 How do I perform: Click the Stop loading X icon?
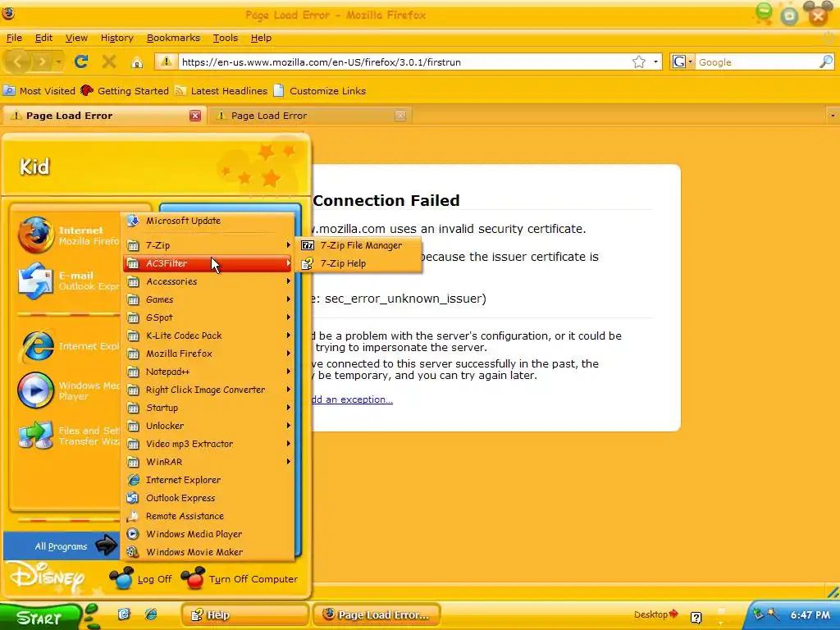109,62
